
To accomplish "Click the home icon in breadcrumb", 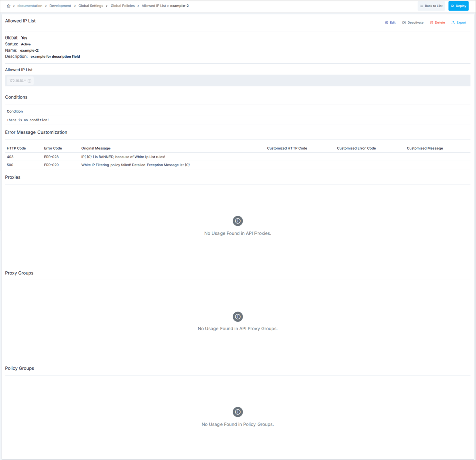I will point(8,6).
